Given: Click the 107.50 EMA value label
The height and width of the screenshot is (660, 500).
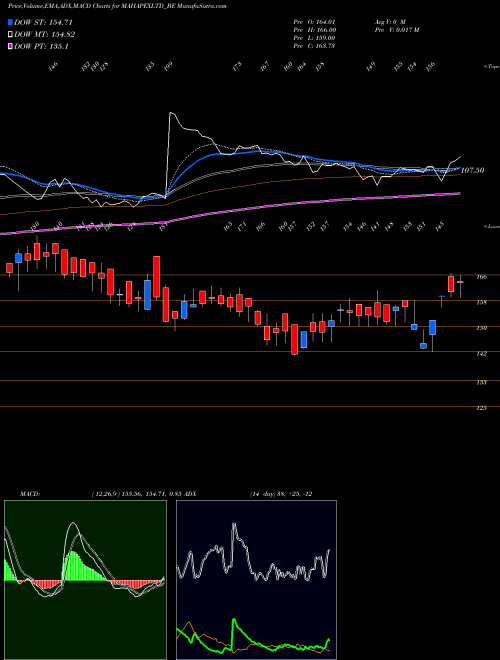Looking at the screenshot, I should coord(472,170).
